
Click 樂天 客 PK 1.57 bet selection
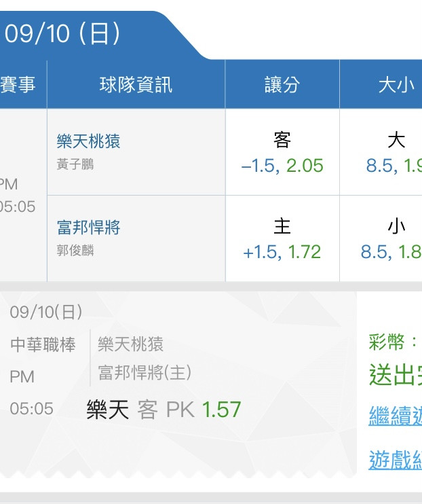(164, 410)
